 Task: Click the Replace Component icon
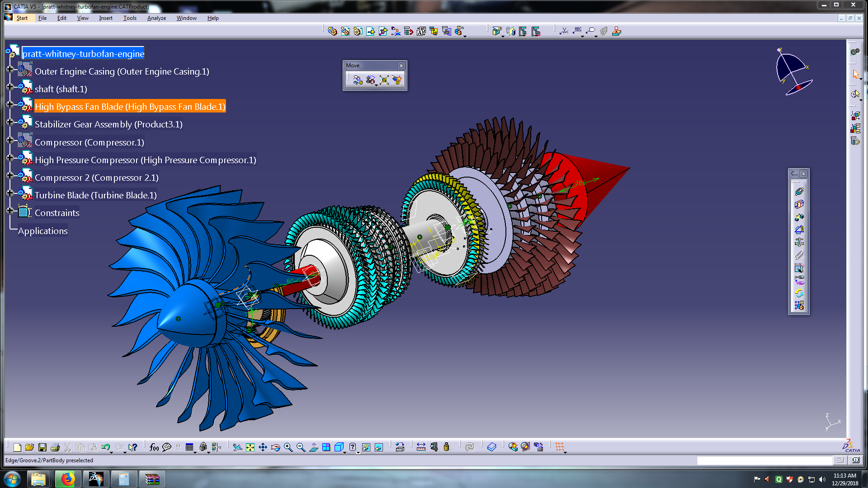tap(396, 31)
